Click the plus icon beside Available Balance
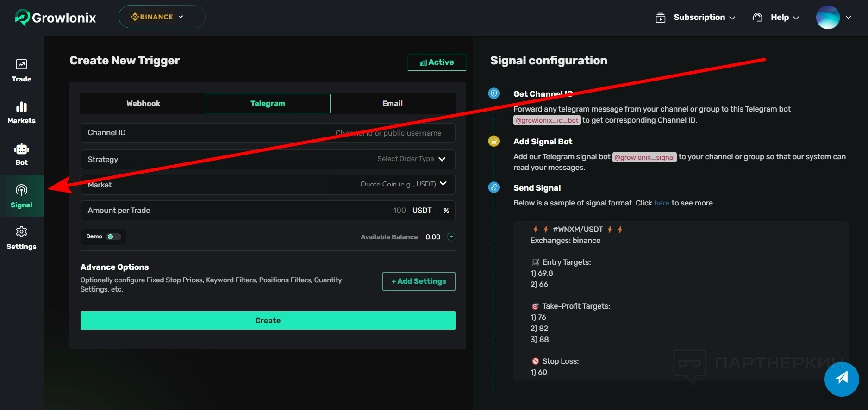 tap(451, 237)
